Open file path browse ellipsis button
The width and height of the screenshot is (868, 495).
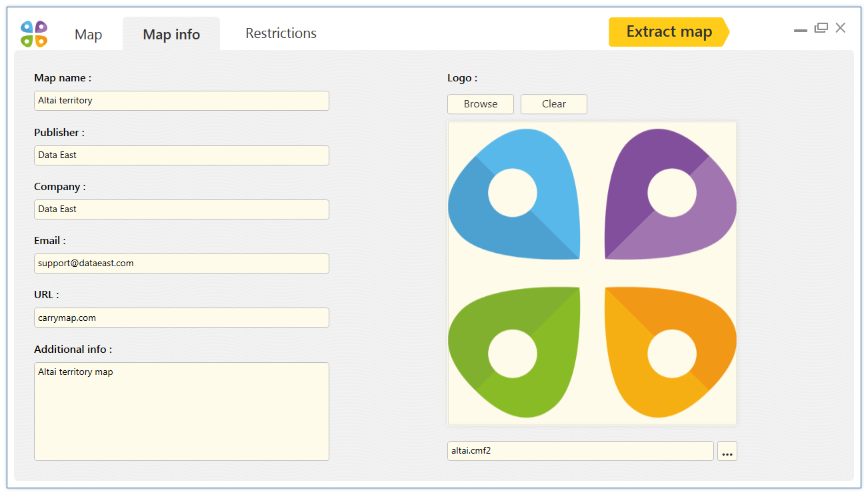(727, 451)
